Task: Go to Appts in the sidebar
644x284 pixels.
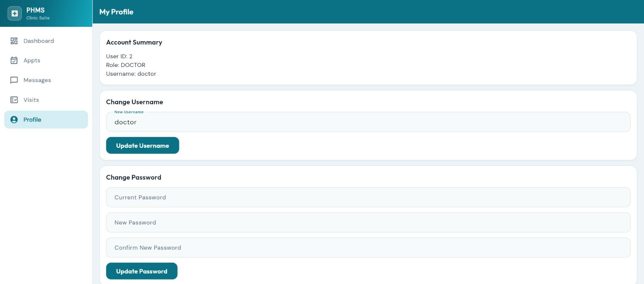Action: tap(46, 60)
